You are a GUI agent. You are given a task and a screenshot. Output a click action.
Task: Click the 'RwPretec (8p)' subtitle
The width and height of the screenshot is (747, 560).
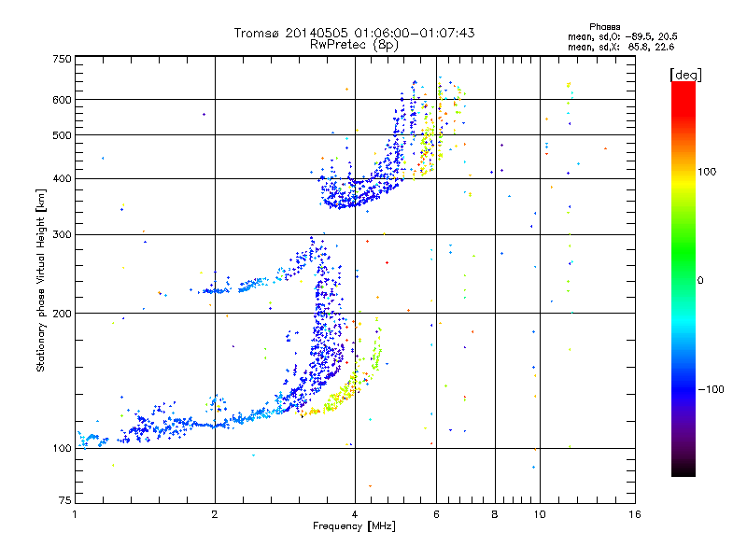[354, 45]
